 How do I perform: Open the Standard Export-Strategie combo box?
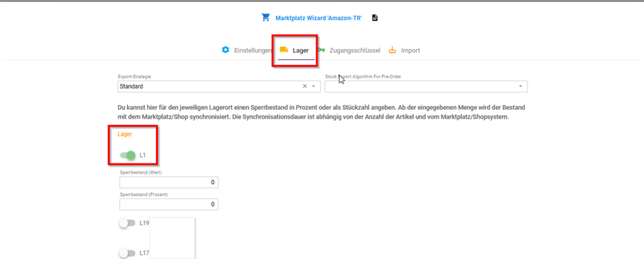click(x=219, y=86)
